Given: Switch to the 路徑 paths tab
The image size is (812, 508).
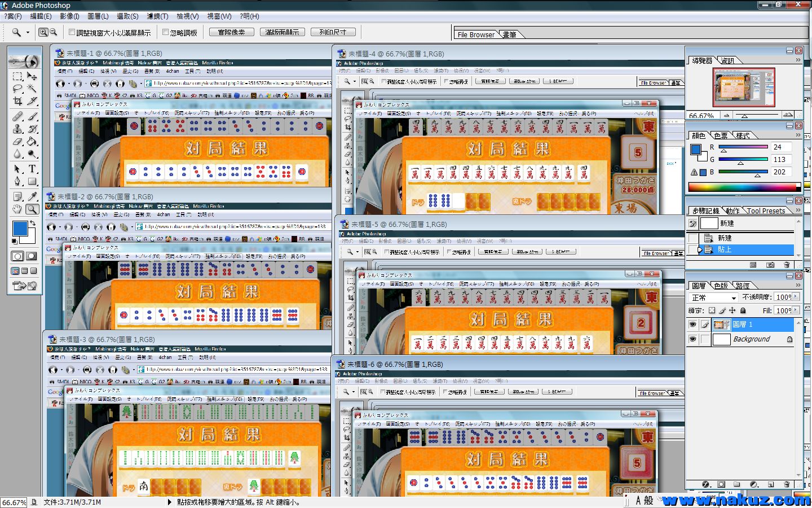Looking at the screenshot, I should coord(743,286).
